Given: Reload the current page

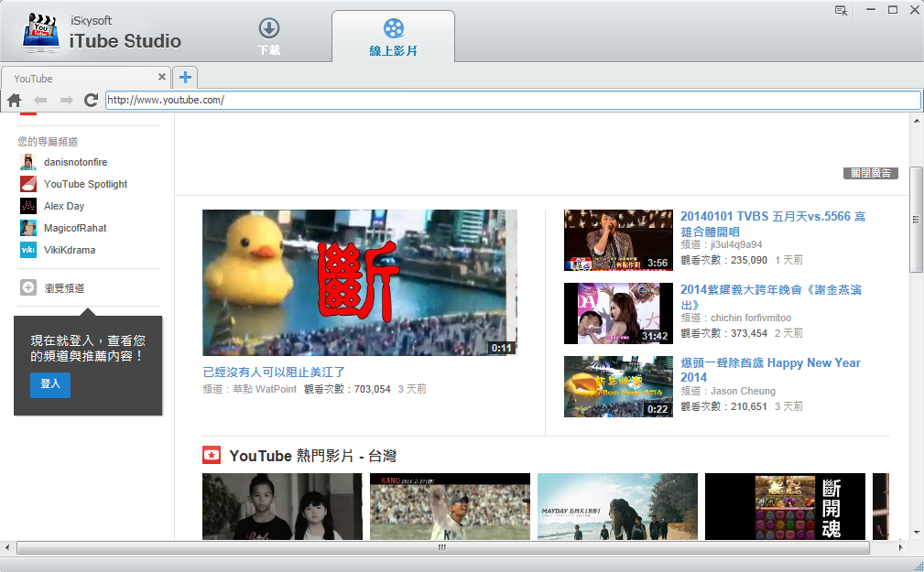Looking at the screenshot, I should click(91, 100).
